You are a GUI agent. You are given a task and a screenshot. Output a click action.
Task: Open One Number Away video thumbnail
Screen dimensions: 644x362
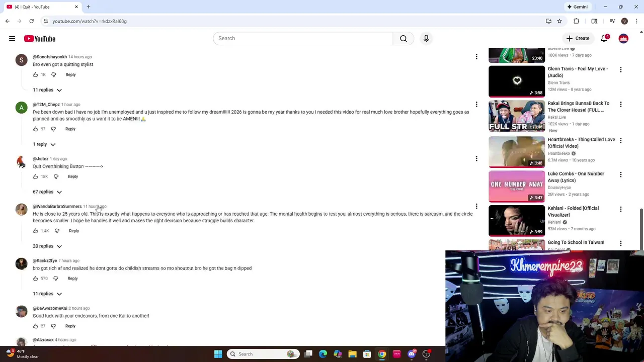tap(517, 186)
